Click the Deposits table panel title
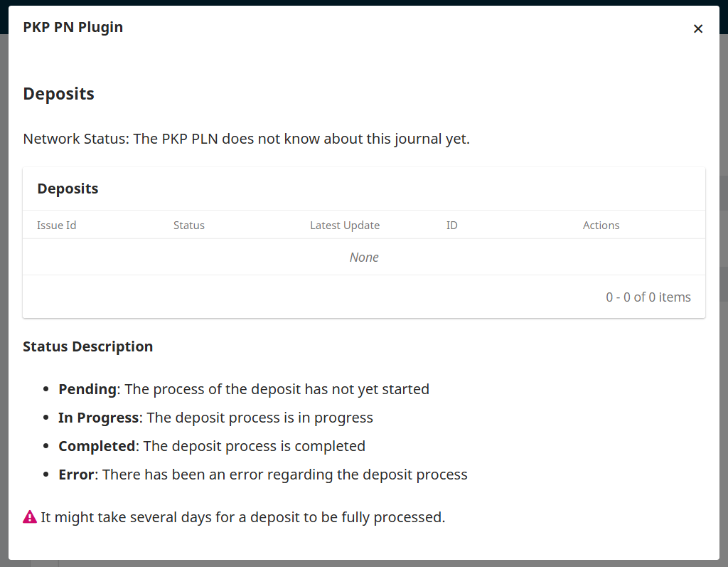Image resolution: width=728 pixels, height=567 pixels. tap(68, 189)
